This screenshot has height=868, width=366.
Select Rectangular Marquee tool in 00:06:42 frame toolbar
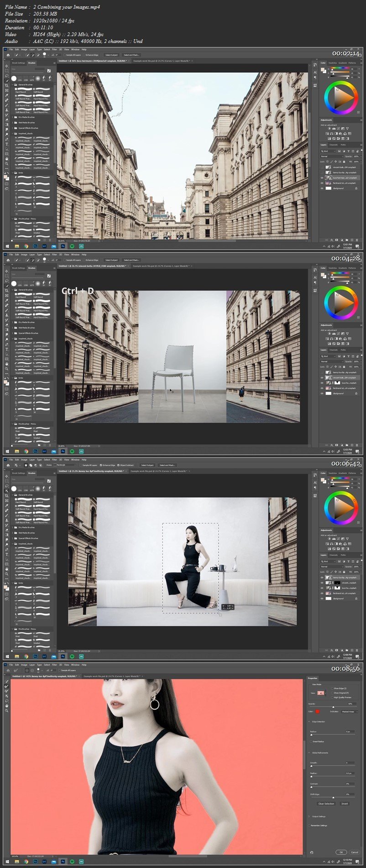click(x=7, y=481)
